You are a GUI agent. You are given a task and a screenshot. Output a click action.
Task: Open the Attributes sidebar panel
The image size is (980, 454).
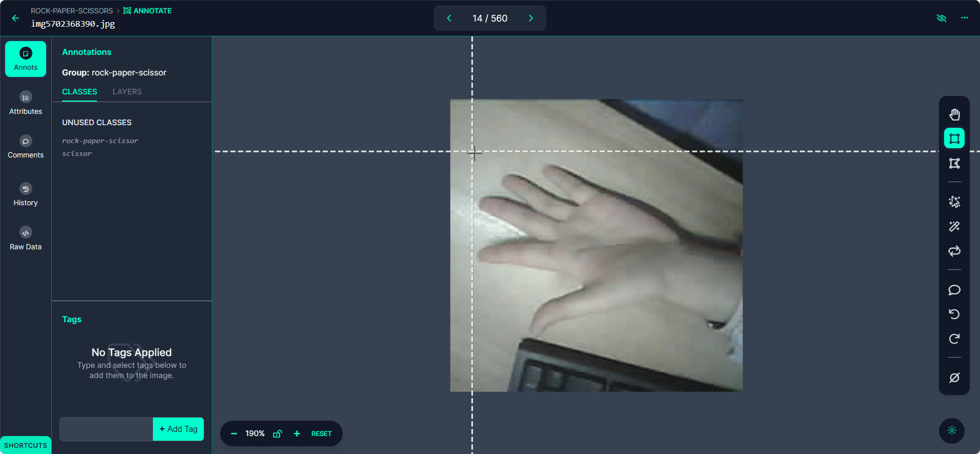26,103
